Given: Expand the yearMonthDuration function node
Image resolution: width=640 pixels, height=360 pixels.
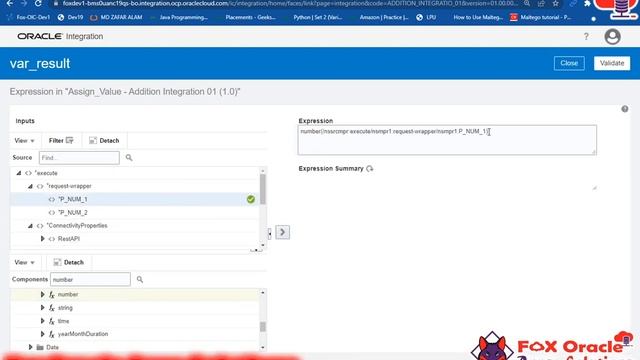Looking at the screenshot, I should [42, 334].
